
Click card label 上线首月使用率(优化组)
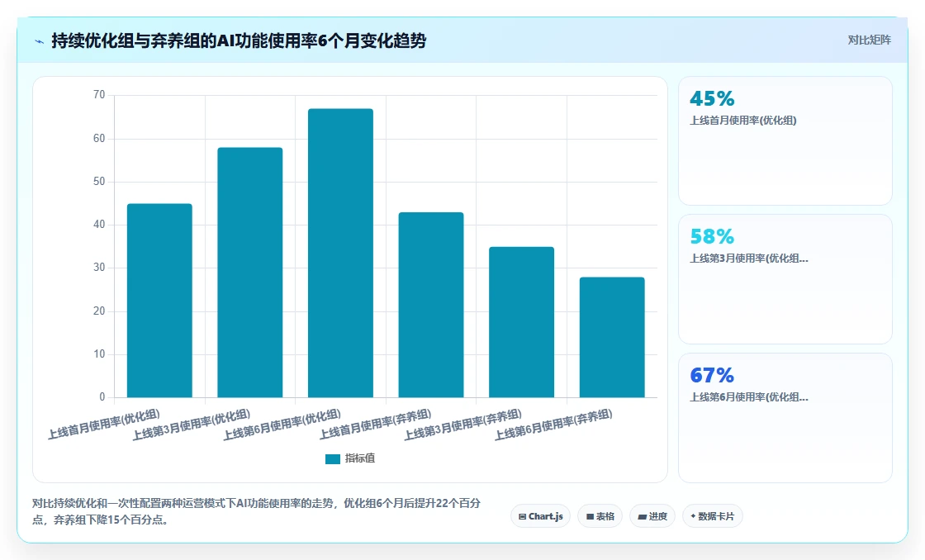click(743, 121)
